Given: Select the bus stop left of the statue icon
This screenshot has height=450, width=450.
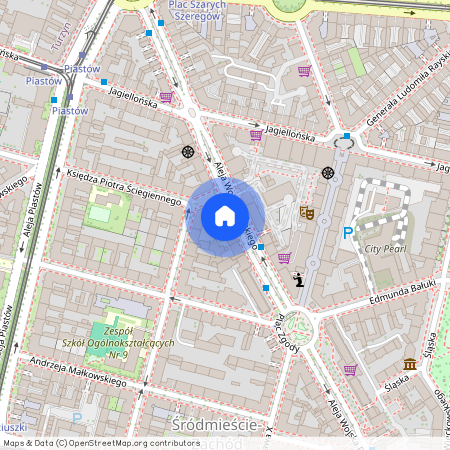Looking at the screenshot, I should click(266, 288).
